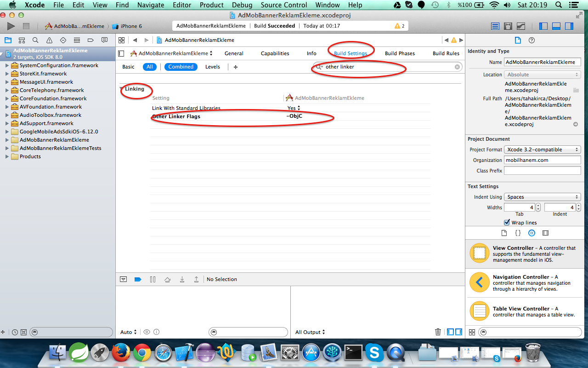Screen dimensions: 588x368
Task: Open Skype from the Dock
Action: point(374,353)
